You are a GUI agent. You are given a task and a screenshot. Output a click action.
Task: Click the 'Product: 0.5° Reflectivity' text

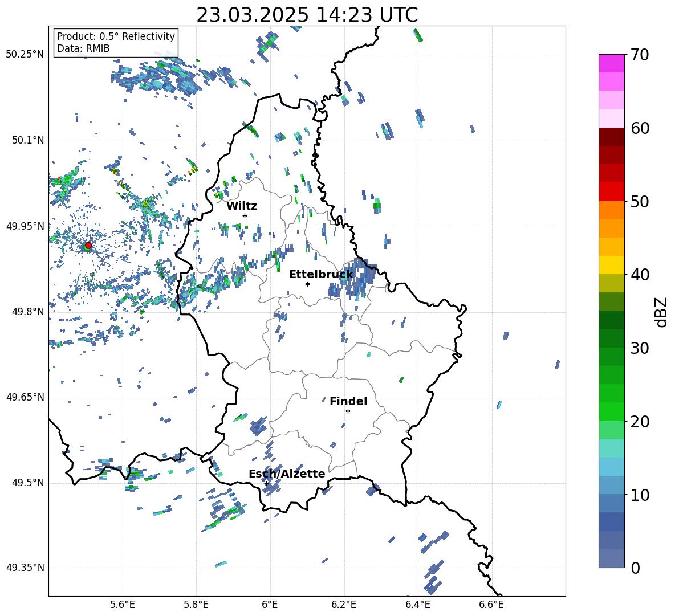(116, 36)
